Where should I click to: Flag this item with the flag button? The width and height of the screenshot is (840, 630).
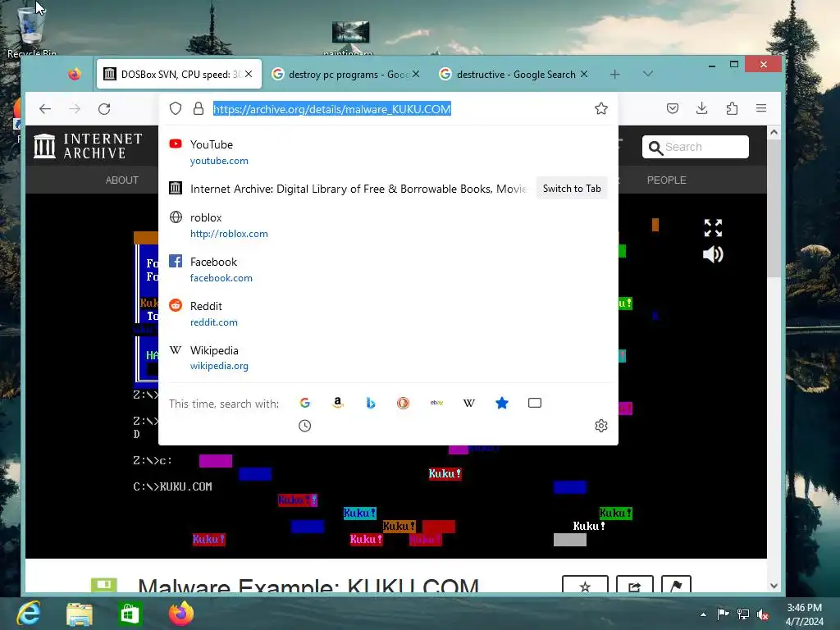click(x=676, y=585)
